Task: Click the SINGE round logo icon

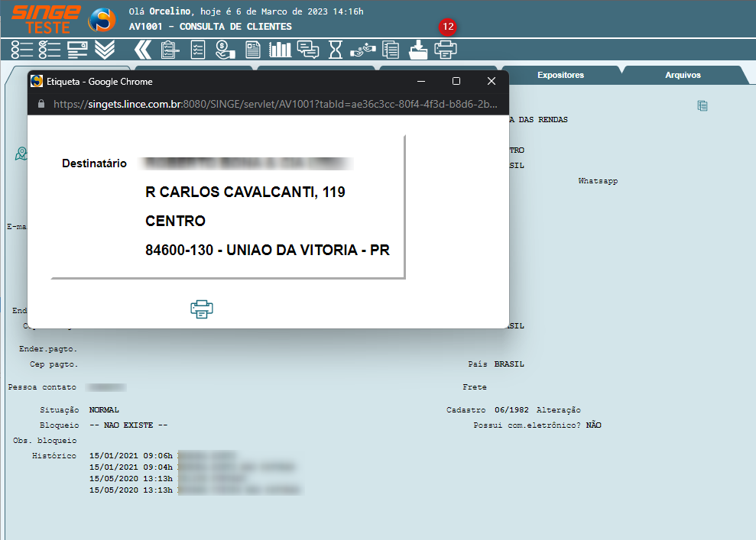Action: [102, 21]
